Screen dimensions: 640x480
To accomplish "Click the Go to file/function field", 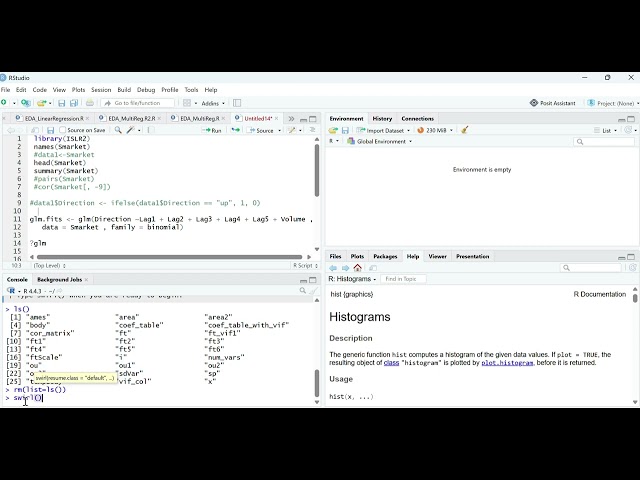I will 138,103.
